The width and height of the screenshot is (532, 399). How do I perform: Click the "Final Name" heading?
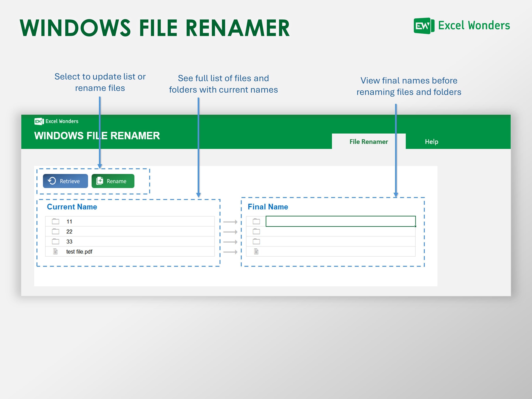pyautogui.click(x=268, y=207)
